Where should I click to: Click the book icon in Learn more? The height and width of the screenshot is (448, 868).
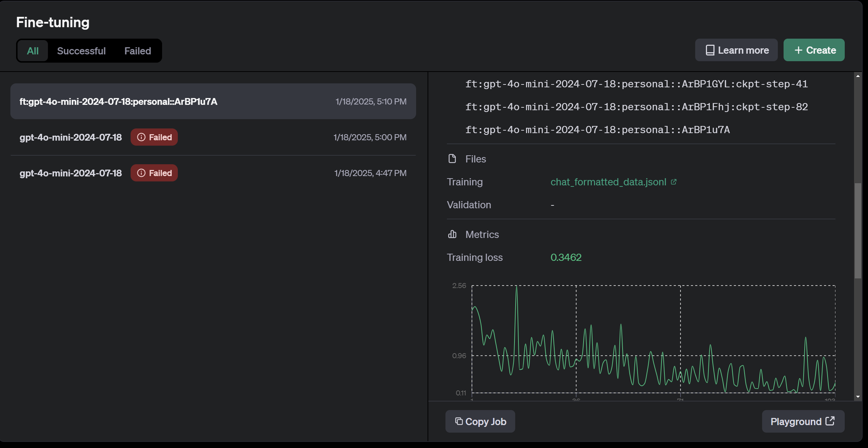point(710,50)
